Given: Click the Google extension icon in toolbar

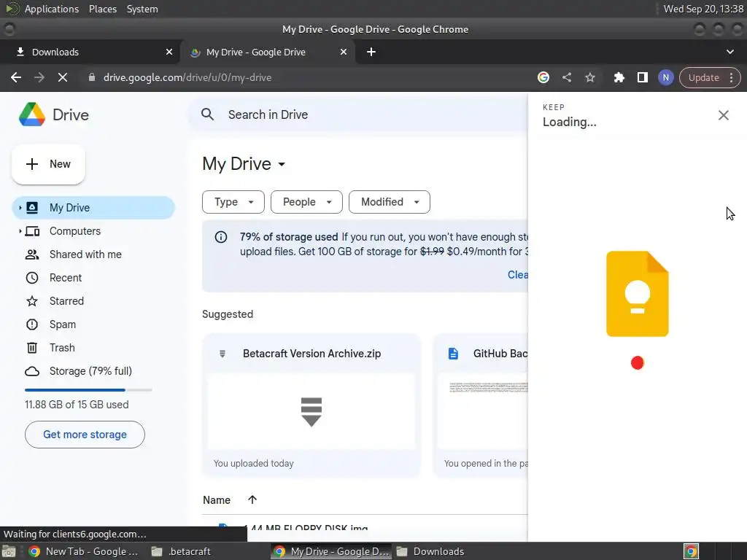Looking at the screenshot, I should (543, 77).
